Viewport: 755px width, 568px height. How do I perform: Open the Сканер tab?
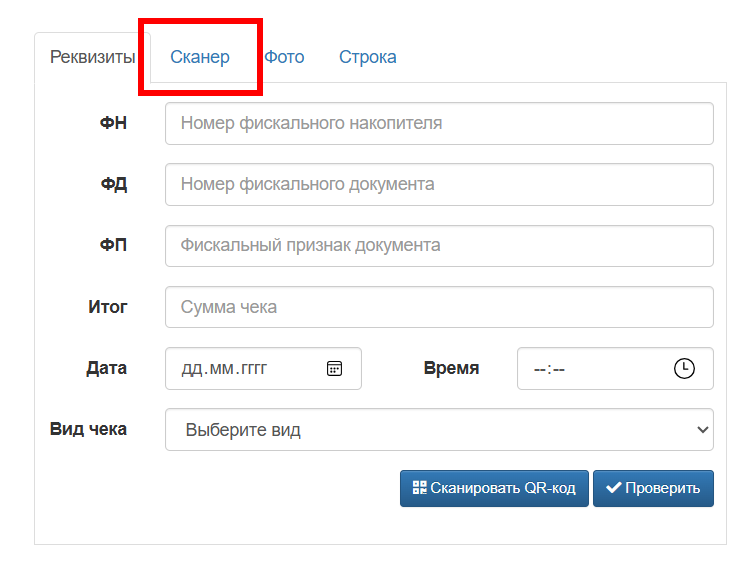[x=200, y=57]
